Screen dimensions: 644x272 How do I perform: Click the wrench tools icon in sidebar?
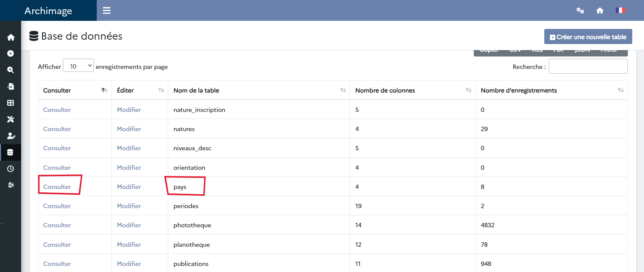11,119
